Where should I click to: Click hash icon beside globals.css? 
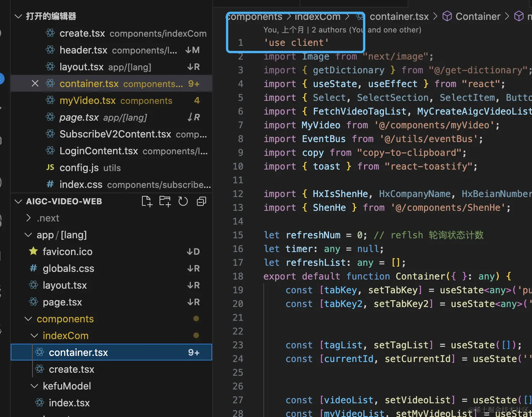[x=34, y=268]
